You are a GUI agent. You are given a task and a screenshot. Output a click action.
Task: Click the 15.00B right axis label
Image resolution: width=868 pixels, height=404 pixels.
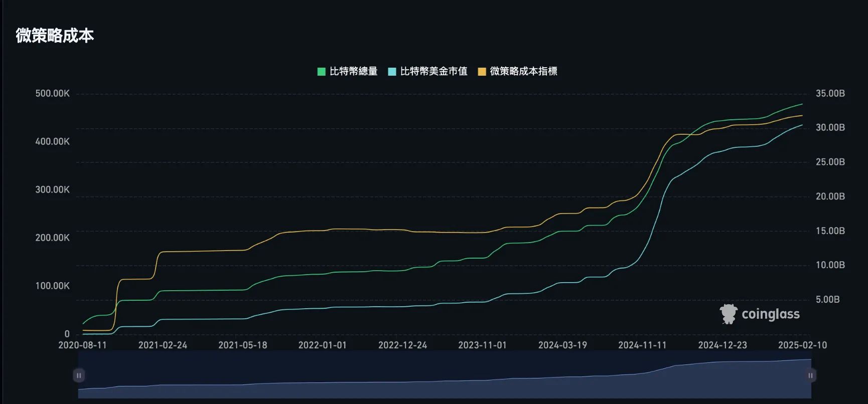coord(830,231)
